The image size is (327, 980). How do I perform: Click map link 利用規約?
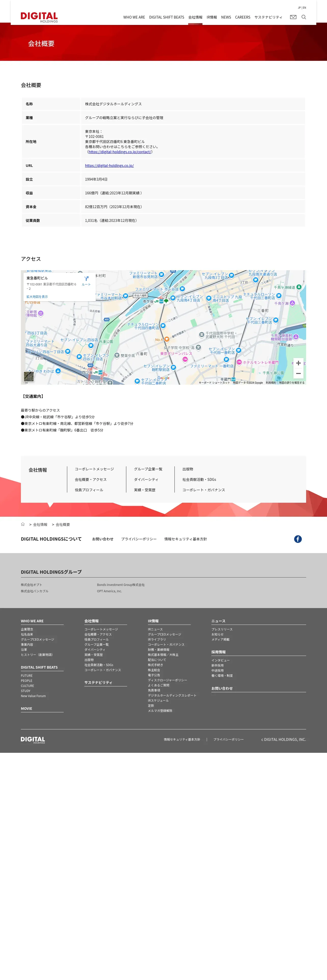pyautogui.click(x=271, y=383)
